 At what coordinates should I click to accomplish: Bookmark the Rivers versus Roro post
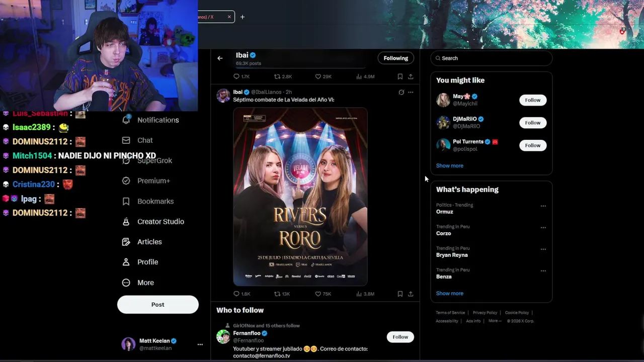coord(400,294)
